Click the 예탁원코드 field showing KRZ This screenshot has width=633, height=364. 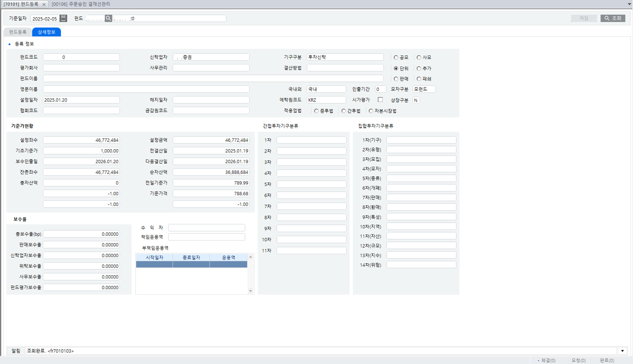pyautogui.click(x=326, y=100)
